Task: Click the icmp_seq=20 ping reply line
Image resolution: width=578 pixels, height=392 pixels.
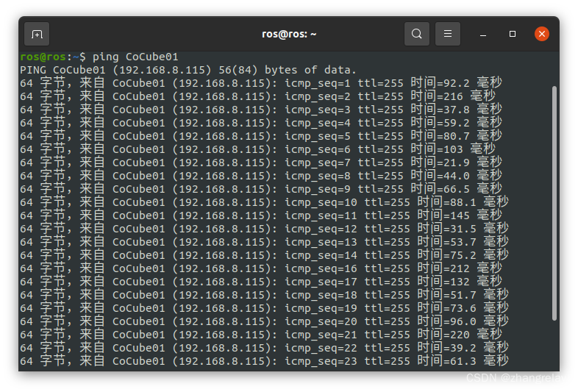Action: click(x=264, y=321)
